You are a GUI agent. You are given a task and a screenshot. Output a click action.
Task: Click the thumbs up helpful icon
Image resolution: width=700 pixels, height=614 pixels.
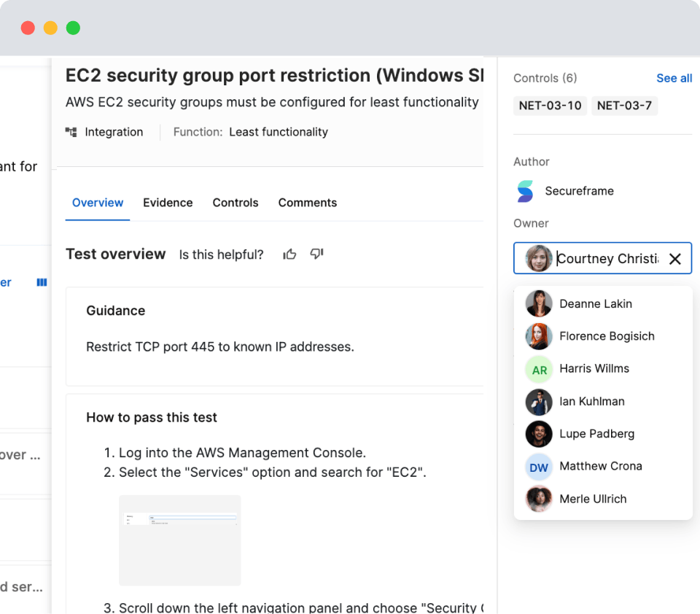click(289, 254)
